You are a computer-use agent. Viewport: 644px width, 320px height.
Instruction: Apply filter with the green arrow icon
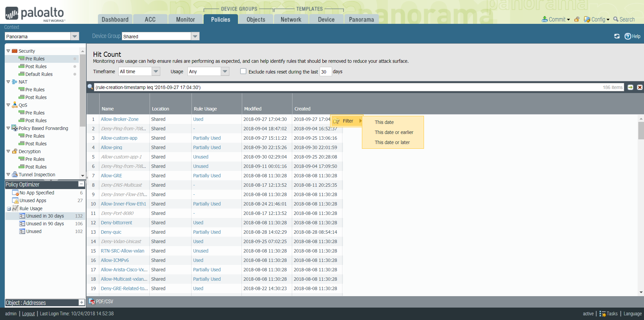pos(630,87)
